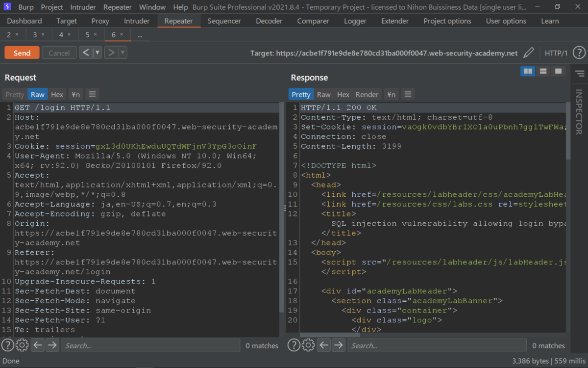Open the Project menu

(52, 7)
